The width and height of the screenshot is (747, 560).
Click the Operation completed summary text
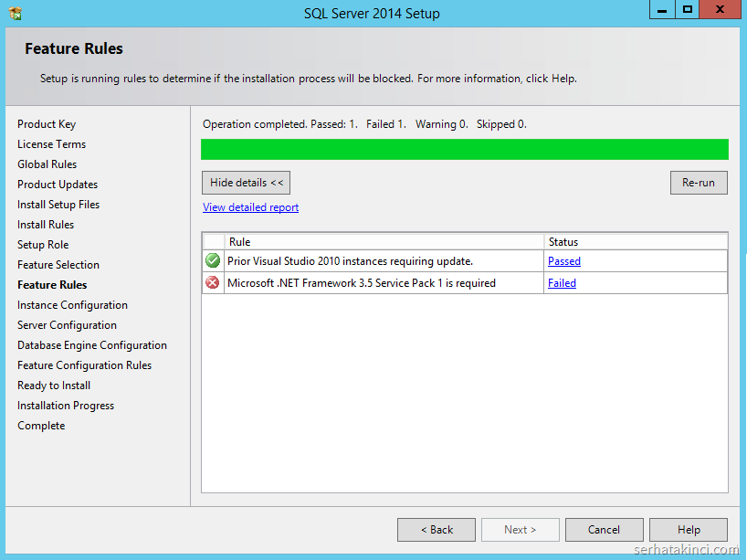364,124
